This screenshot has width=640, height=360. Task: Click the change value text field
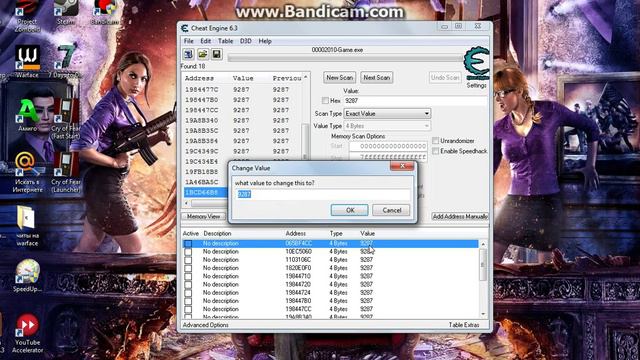pyautogui.click(x=324, y=195)
